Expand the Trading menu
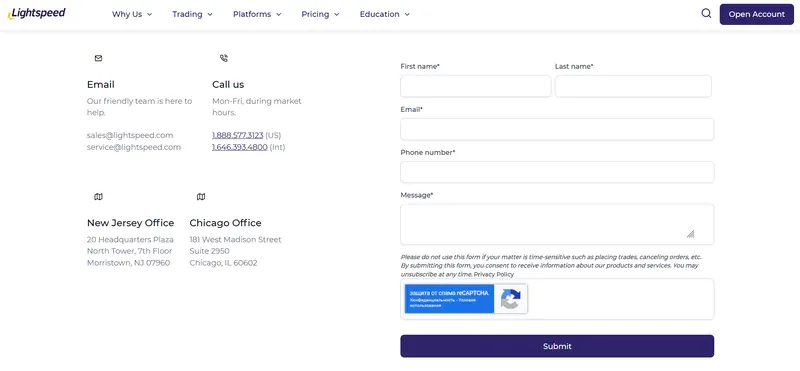Viewport: 800px width, 371px height. click(192, 14)
